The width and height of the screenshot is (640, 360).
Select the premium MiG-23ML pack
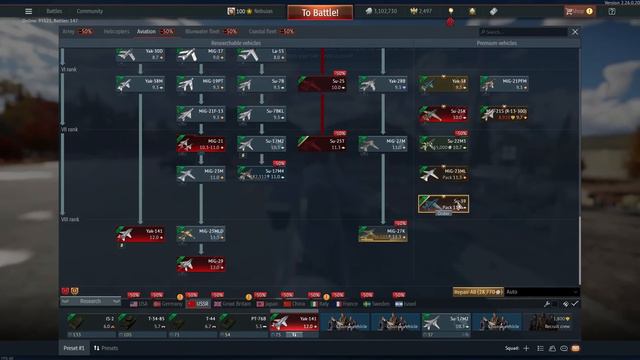point(443,174)
